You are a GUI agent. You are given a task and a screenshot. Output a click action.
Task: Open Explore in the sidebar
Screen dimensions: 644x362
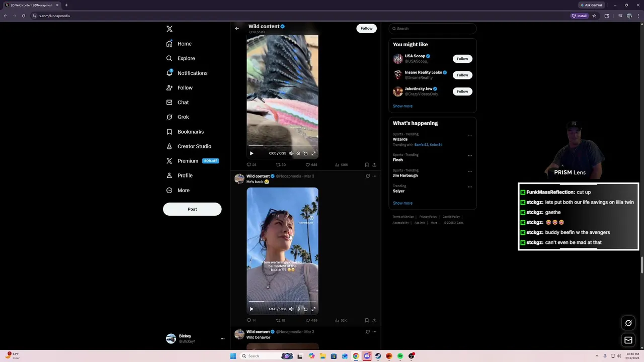pyautogui.click(x=180, y=58)
